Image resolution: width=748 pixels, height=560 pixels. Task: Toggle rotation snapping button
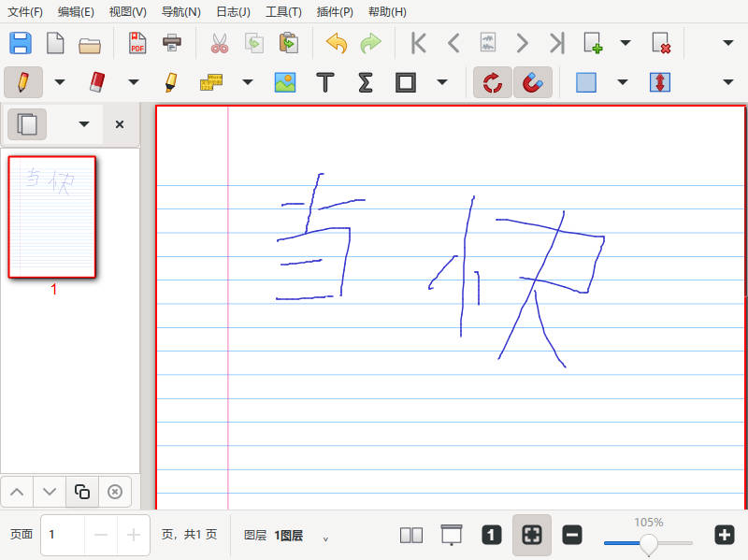pos(492,82)
